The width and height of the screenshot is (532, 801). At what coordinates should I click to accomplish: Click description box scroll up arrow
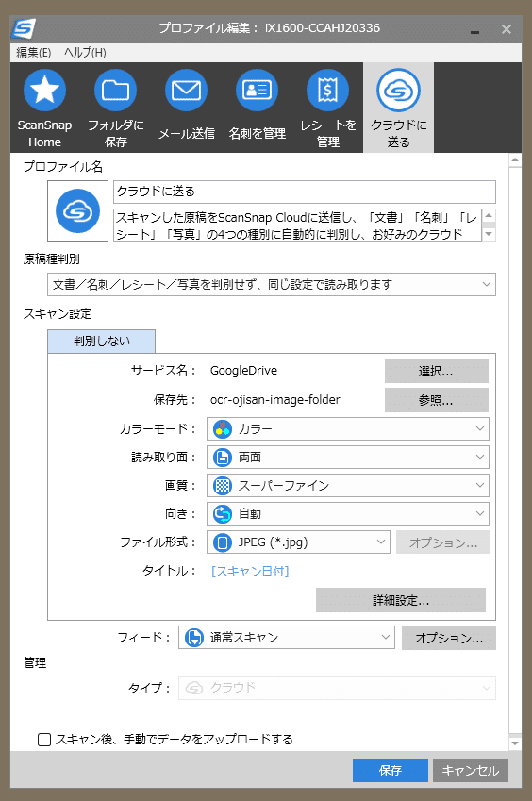coord(489,215)
